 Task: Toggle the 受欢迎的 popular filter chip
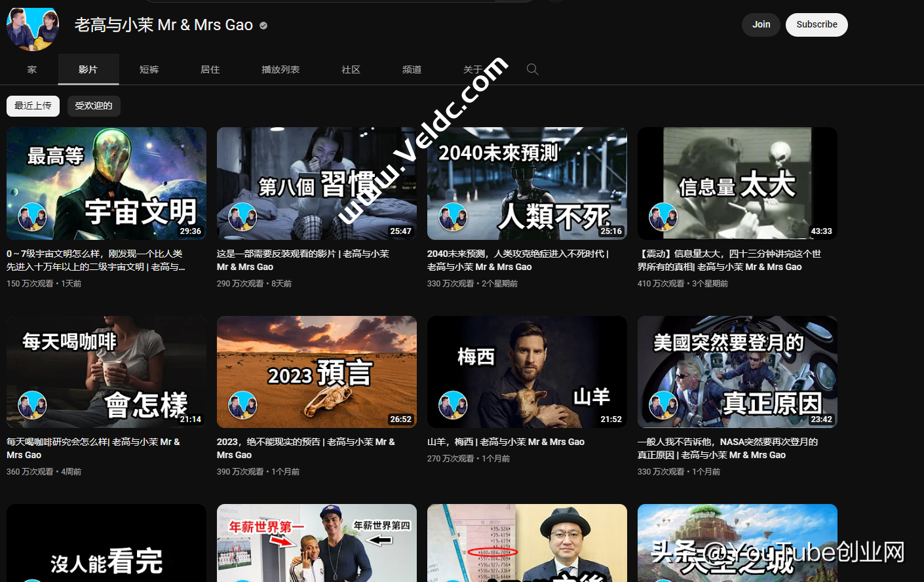point(94,106)
